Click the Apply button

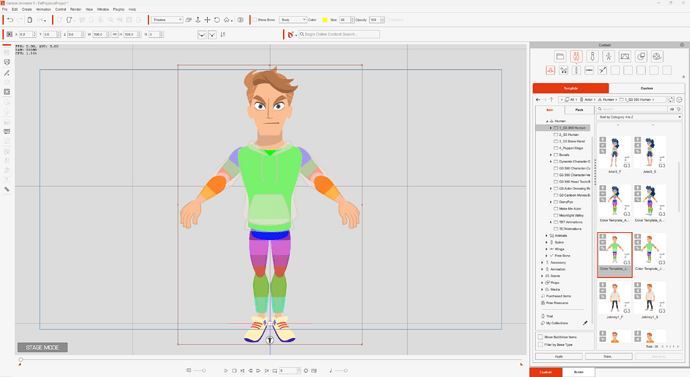[x=559, y=356]
